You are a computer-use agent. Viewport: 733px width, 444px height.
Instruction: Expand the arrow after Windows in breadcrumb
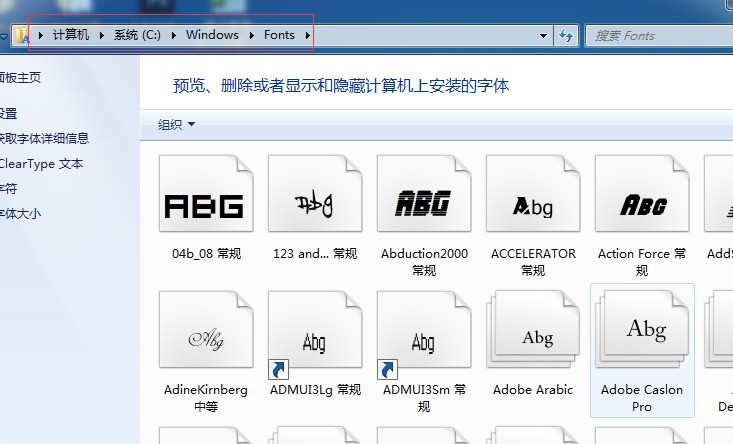tap(252, 35)
